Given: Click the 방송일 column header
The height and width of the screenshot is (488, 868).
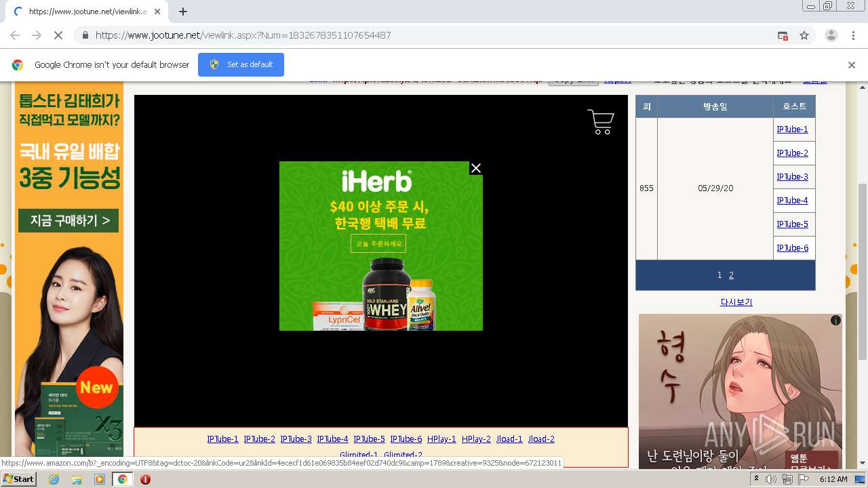Looking at the screenshot, I should point(715,106).
